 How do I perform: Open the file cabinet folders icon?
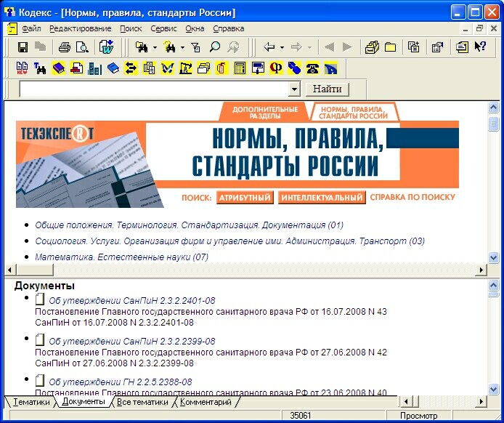coord(372,47)
